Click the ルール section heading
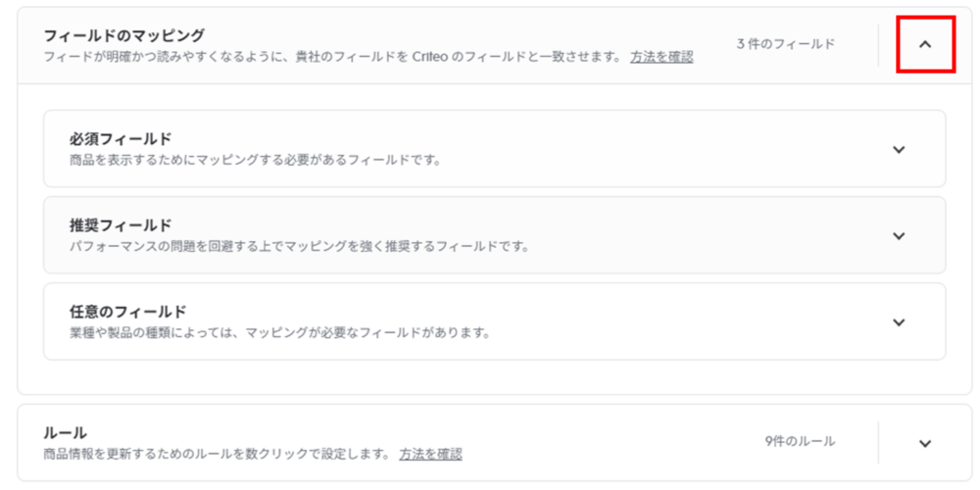 pyautogui.click(x=66, y=432)
